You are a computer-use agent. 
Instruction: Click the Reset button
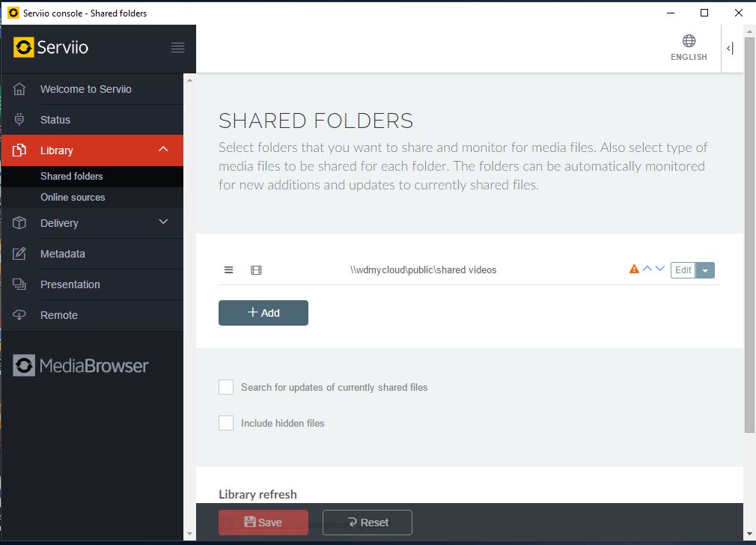point(368,523)
